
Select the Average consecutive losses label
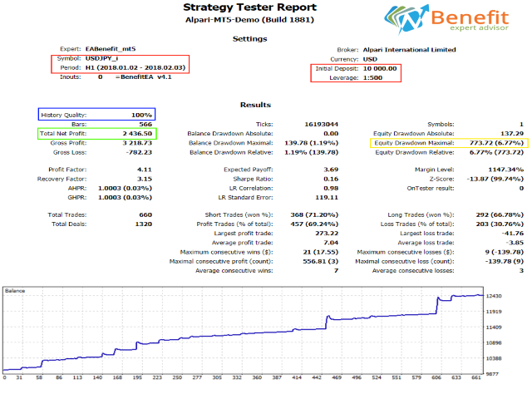413,271
